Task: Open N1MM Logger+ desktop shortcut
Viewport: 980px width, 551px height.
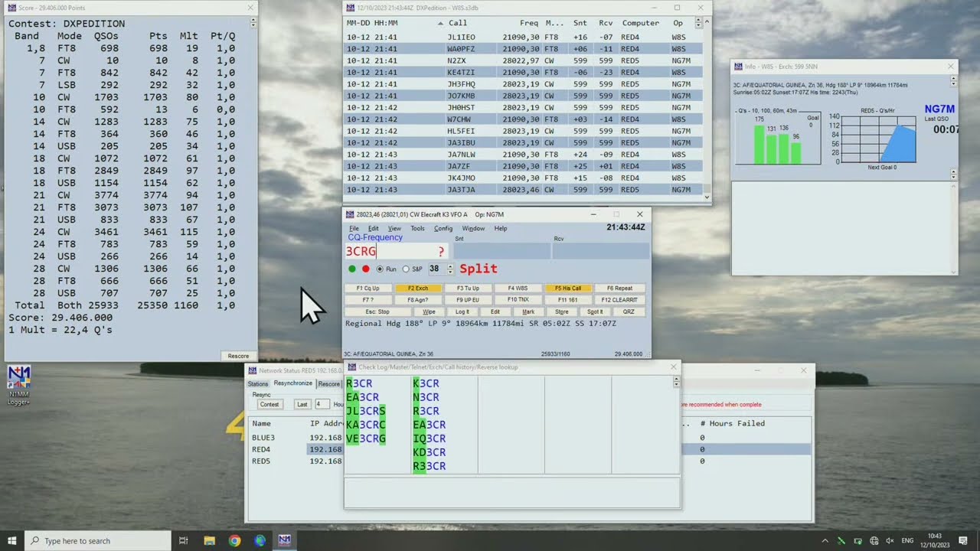Action: coord(19,385)
